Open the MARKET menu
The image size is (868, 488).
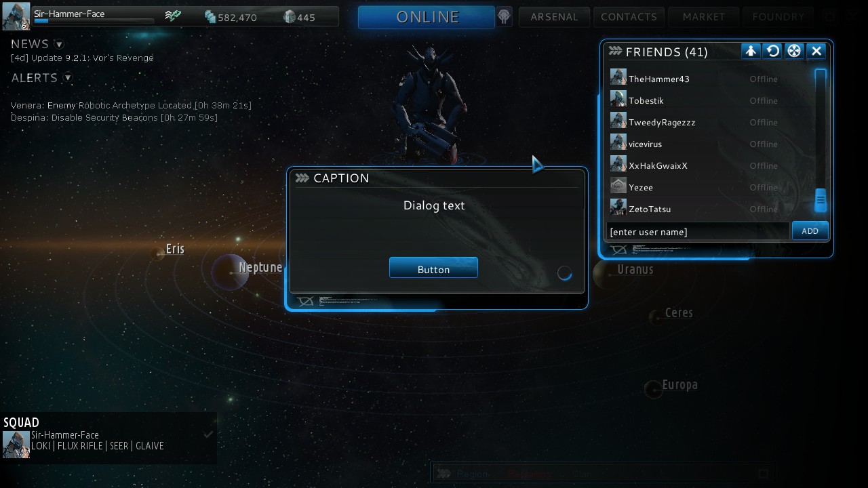tap(703, 17)
